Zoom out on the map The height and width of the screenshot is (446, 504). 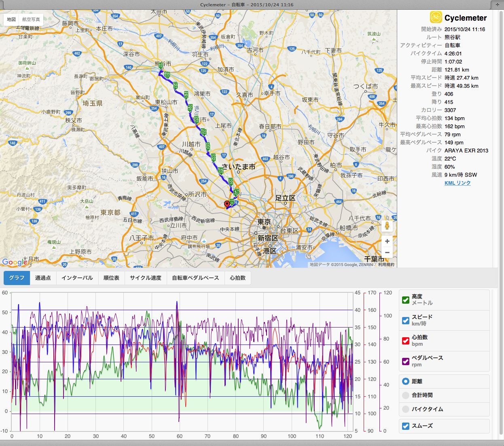click(387, 252)
